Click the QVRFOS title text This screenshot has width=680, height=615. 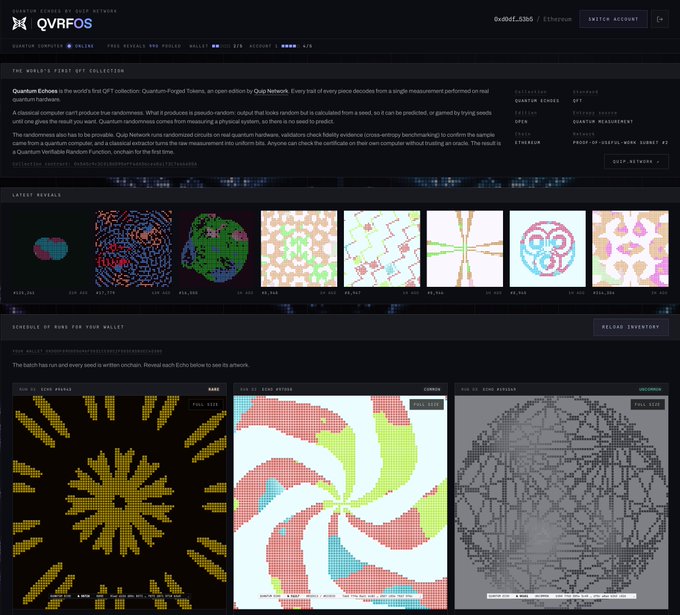64,23
